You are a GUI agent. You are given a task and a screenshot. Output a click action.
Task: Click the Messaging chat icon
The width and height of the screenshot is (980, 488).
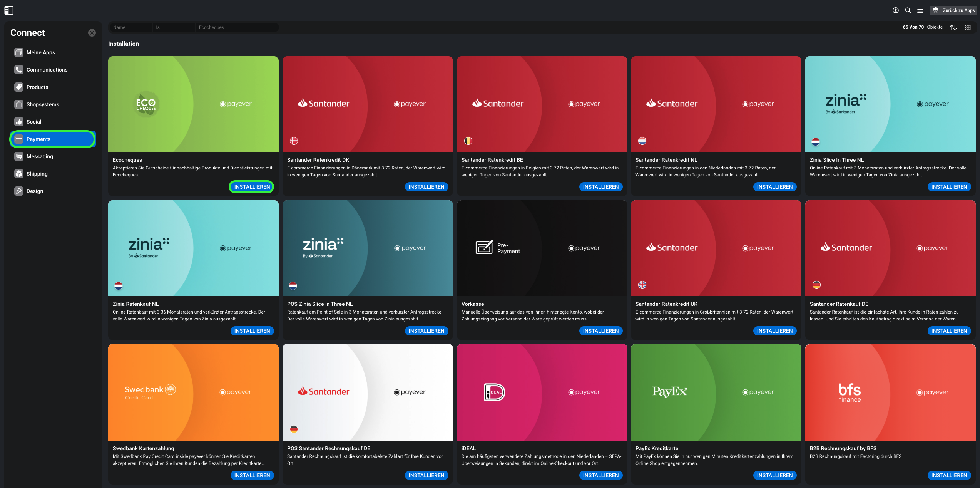19,156
